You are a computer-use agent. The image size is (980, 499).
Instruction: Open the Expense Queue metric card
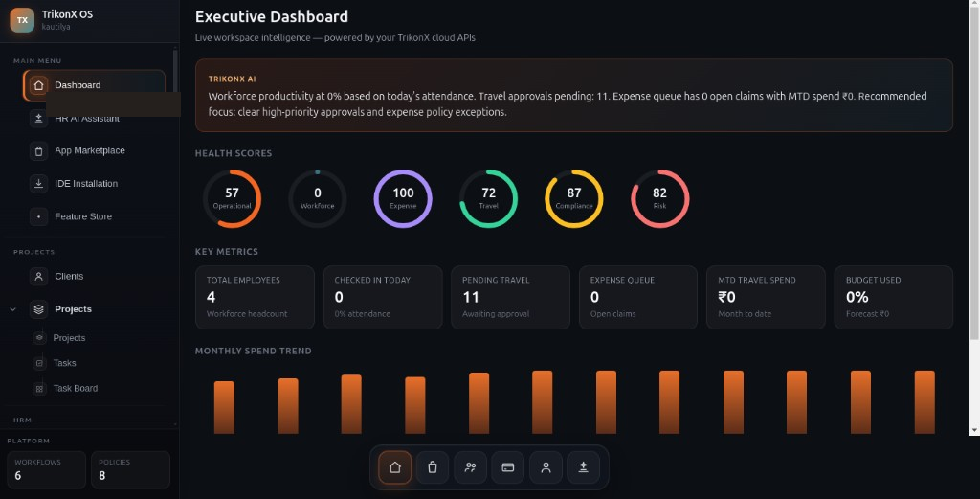638,297
